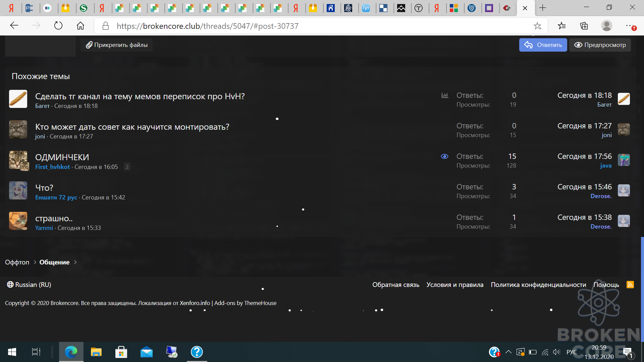Navigate to Оффтоп breadcrumb
Viewport: 644px width, 362px height.
tap(17, 262)
